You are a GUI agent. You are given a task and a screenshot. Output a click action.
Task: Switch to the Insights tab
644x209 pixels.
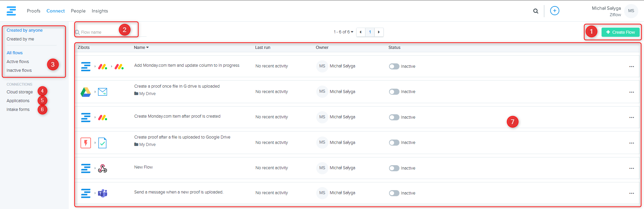point(100,11)
